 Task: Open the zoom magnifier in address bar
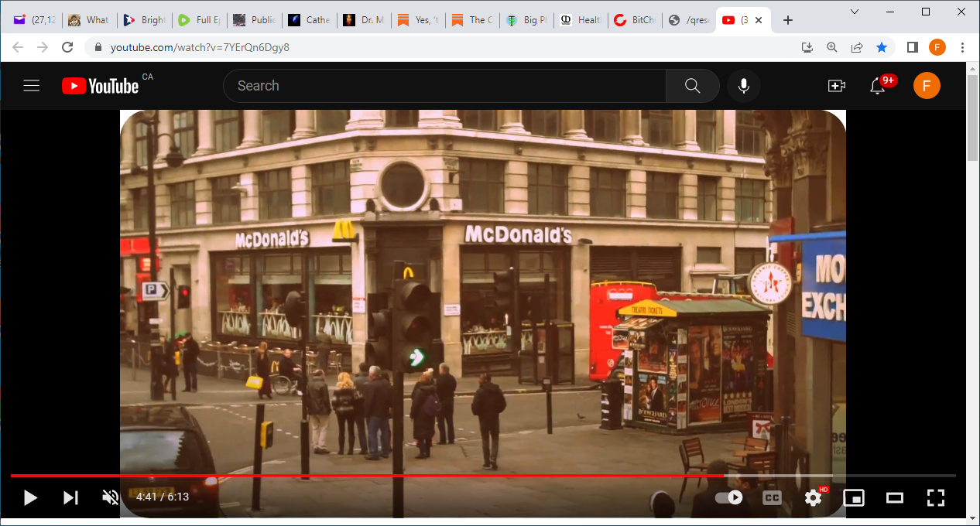coord(832,47)
